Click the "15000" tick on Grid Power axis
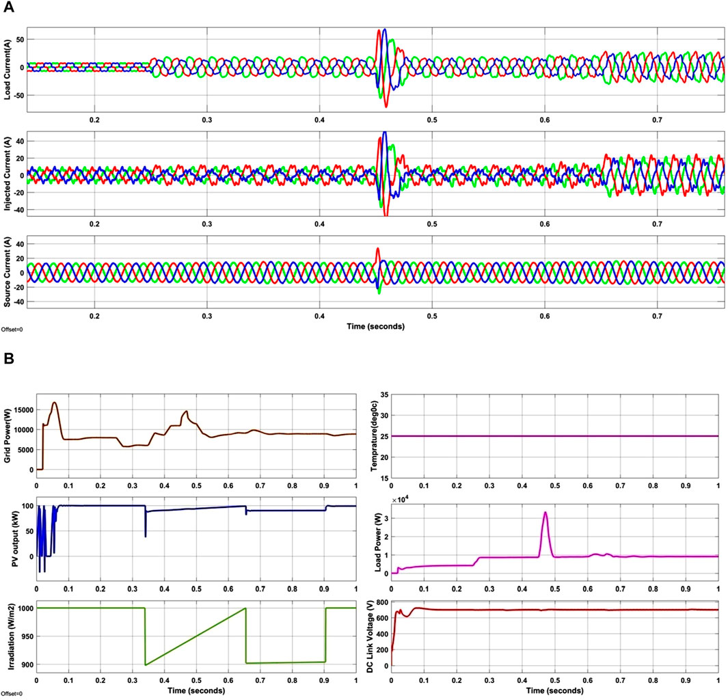The width and height of the screenshot is (728, 700). pos(24,410)
